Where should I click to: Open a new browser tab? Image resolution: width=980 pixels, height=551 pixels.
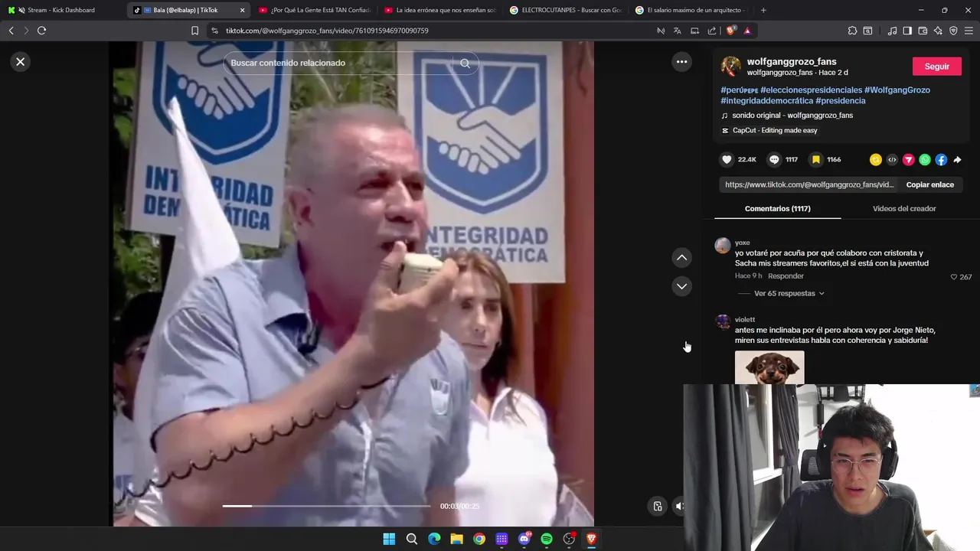pyautogui.click(x=763, y=10)
